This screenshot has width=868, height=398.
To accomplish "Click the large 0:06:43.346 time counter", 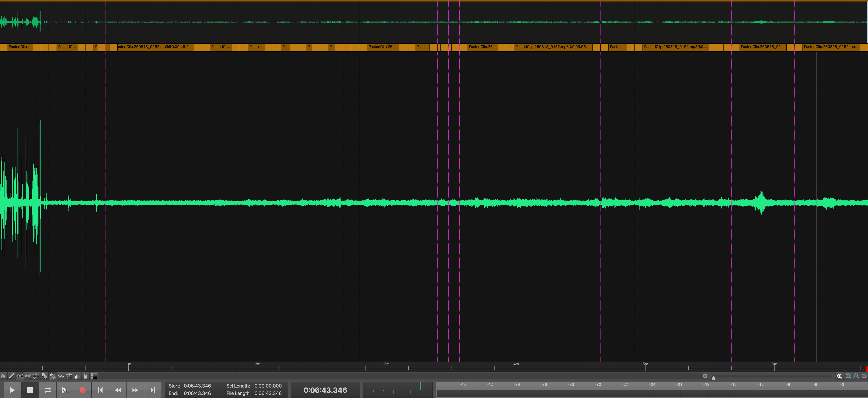I will click(325, 390).
